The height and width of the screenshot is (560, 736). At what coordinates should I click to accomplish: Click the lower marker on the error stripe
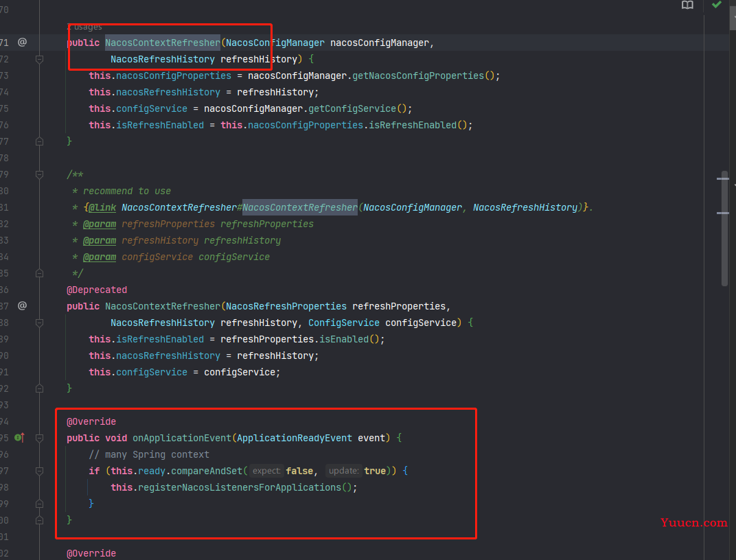[722, 213]
